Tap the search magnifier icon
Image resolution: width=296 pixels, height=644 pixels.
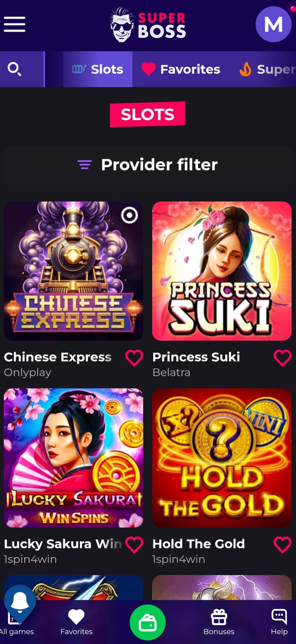(15, 69)
